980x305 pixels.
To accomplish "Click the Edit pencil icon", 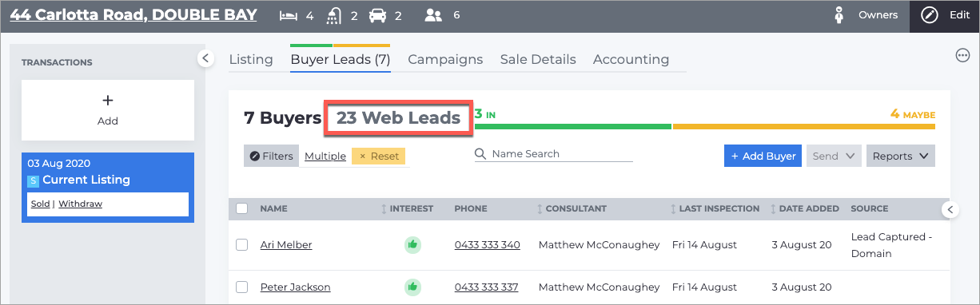I will (929, 15).
